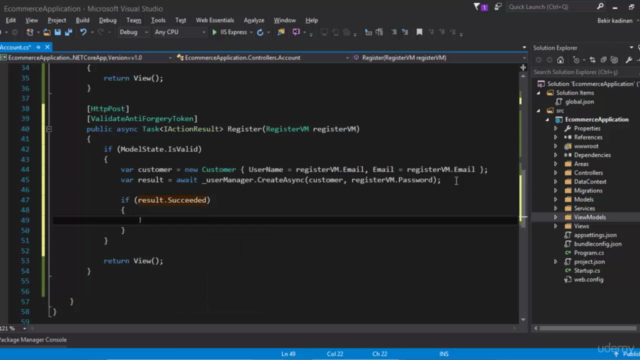
Task: Expand the Controllers folder
Action: (x=556, y=173)
